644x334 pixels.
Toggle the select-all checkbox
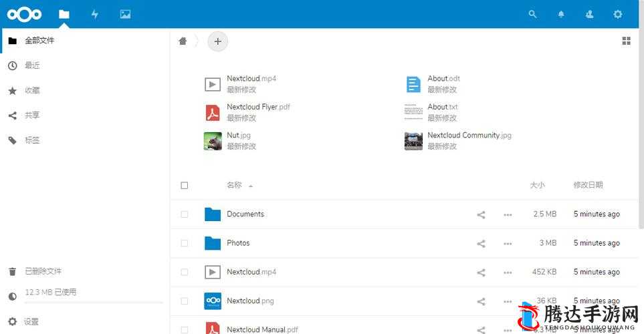tap(185, 186)
